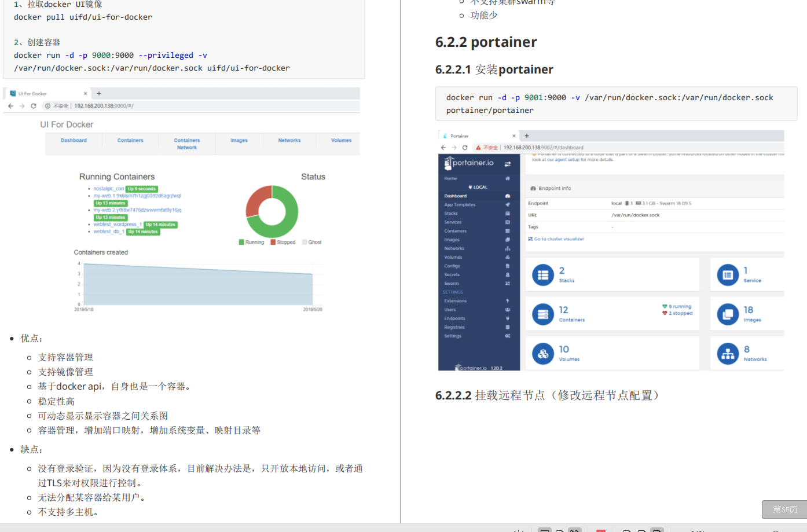Click the Networks round dashboard icon
The image size is (807, 532).
(x=728, y=354)
